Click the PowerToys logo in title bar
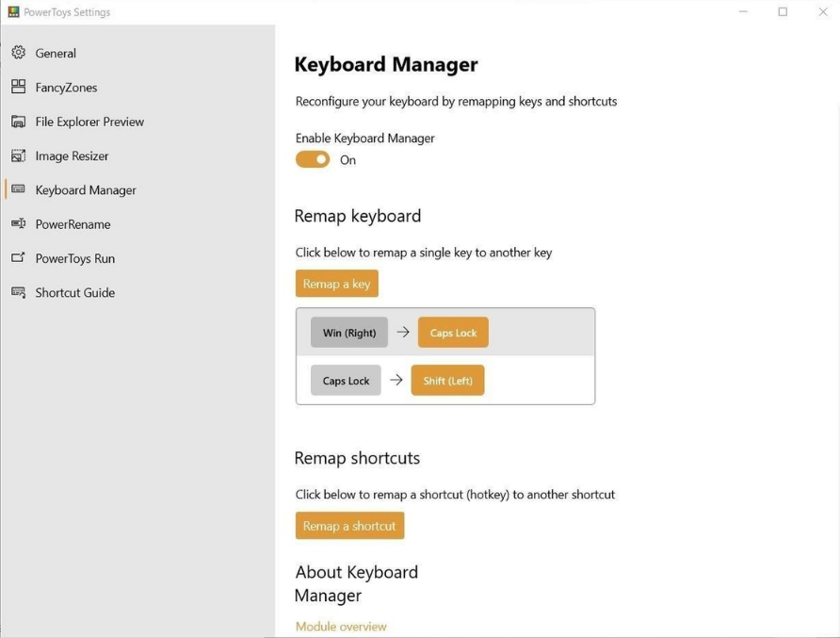Screen dimensions: 840x638 click(x=13, y=12)
